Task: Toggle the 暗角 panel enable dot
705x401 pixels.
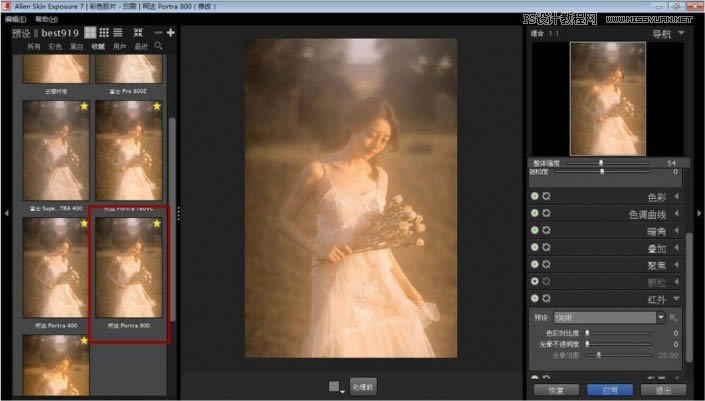Action: [534, 231]
